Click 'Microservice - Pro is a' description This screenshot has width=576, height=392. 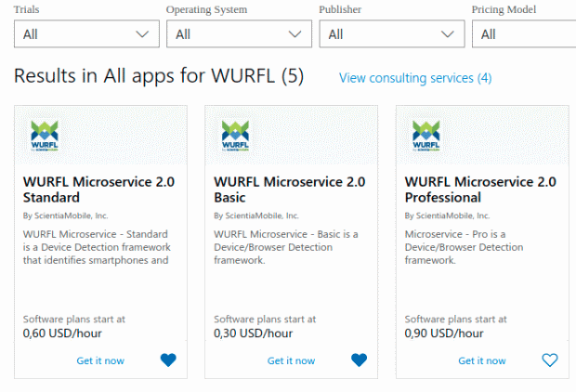[x=455, y=234]
